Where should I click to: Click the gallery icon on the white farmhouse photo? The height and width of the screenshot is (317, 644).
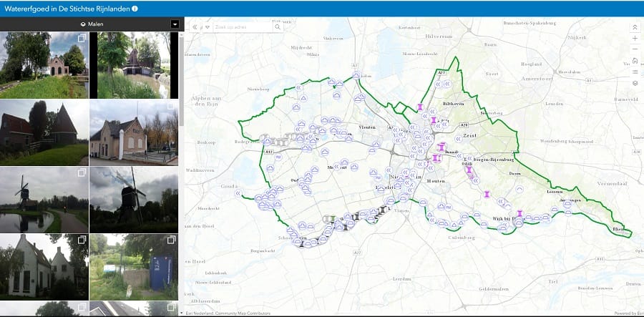82,240
